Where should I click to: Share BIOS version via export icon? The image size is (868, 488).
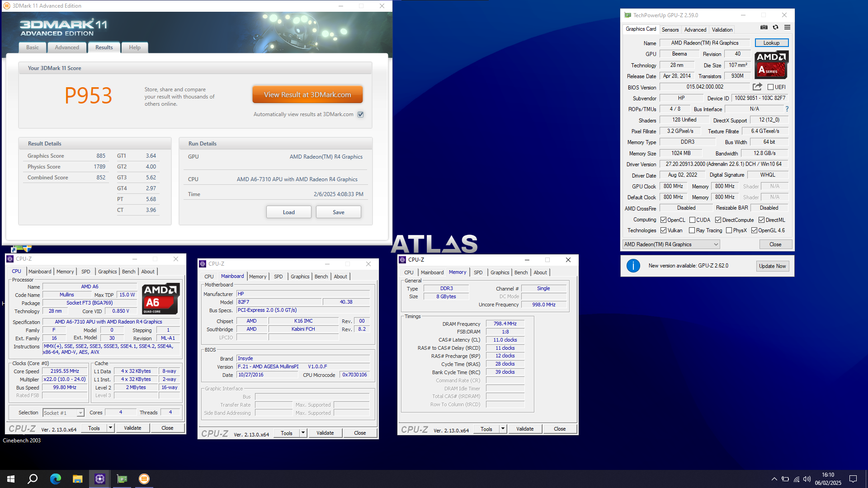point(757,87)
